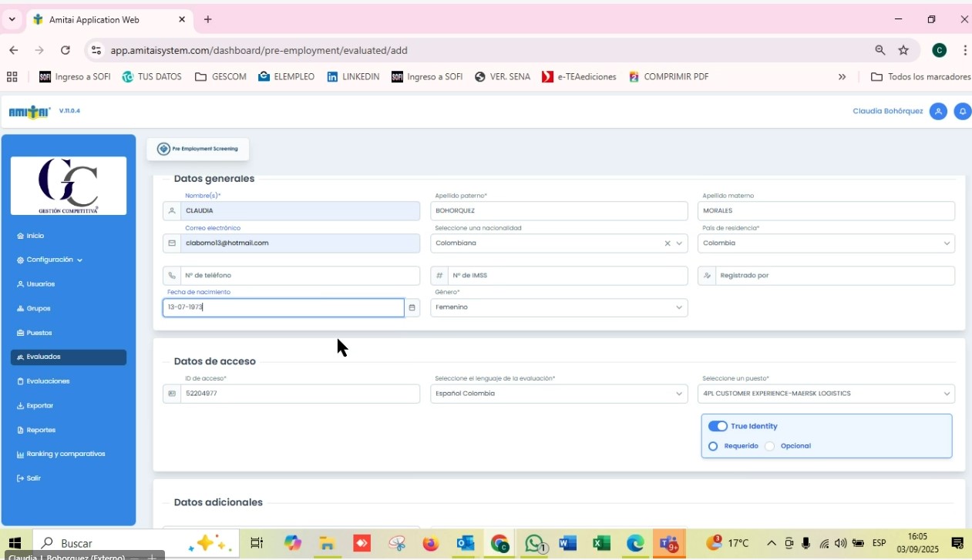Image resolution: width=972 pixels, height=560 pixels.
Task: Click Salir to log out
Action: click(x=33, y=478)
